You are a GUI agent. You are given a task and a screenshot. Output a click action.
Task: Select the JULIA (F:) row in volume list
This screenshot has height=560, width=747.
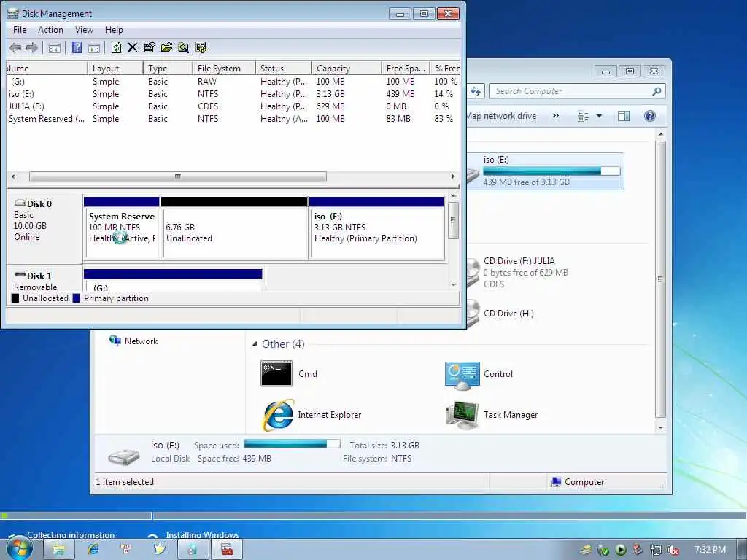[233, 106]
